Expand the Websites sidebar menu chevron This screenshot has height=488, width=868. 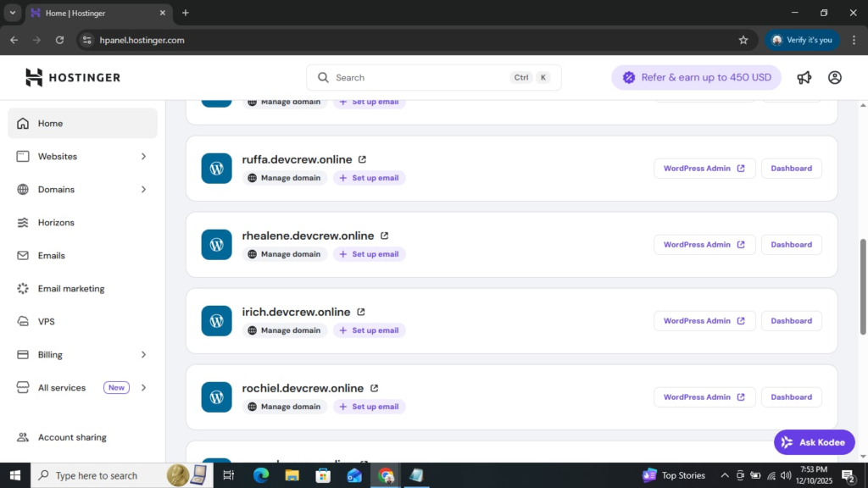143,157
